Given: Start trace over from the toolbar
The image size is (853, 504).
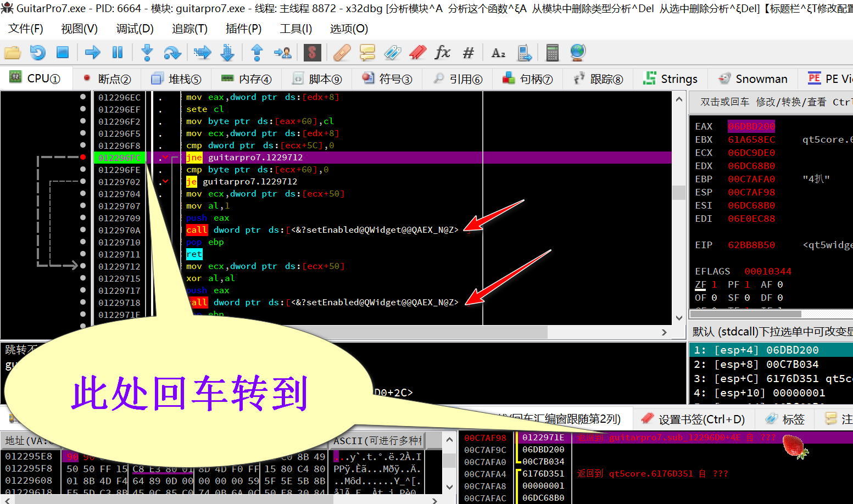Looking at the screenshot, I should click(x=227, y=53).
